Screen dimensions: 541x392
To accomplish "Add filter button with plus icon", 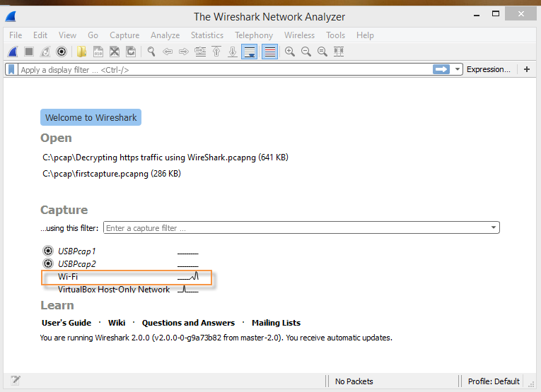I will [527, 70].
